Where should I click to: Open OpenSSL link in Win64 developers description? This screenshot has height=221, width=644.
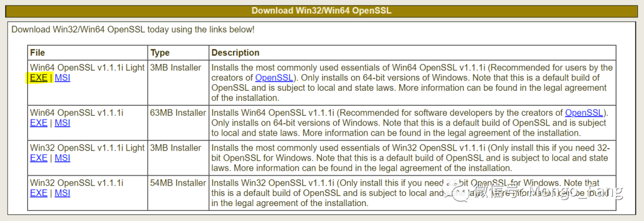tap(584, 112)
